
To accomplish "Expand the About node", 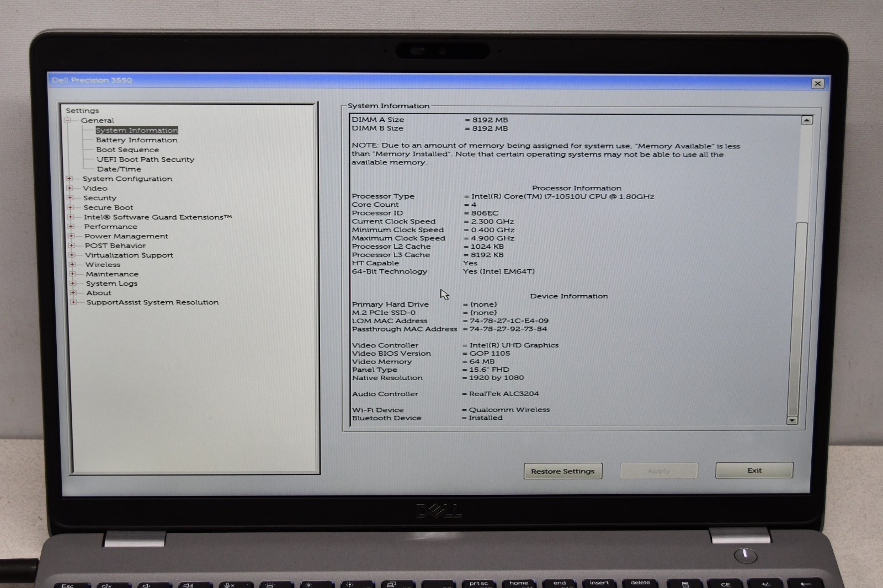I will pos(73,292).
